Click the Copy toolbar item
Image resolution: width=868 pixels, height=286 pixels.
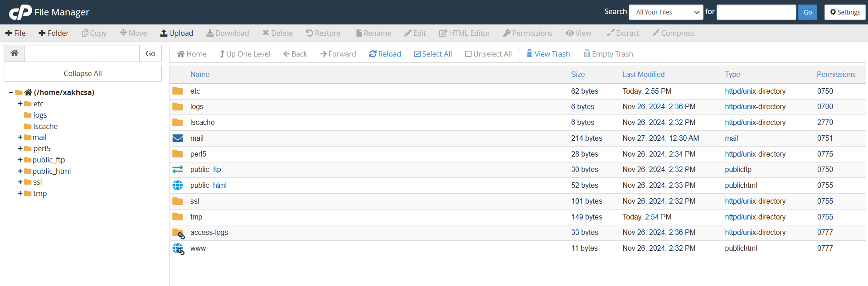(x=94, y=33)
